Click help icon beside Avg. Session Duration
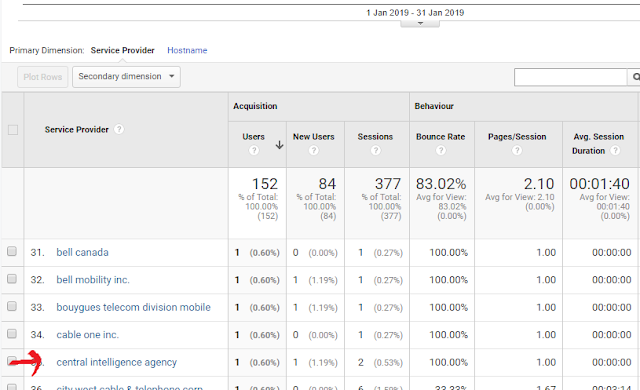 pos(615,151)
